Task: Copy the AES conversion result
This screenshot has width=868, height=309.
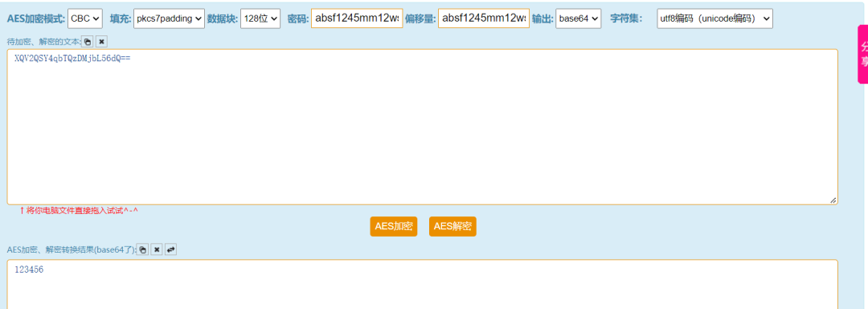Action: 143,249
